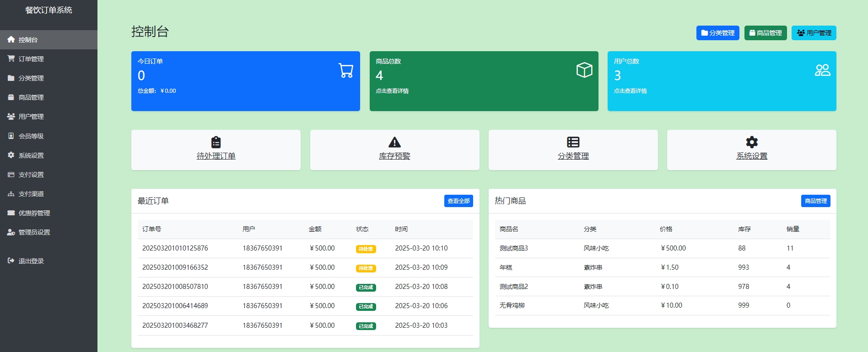Go to 会员等级 in the sidebar
The width and height of the screenshot is (868, 352).
[31, 136]
